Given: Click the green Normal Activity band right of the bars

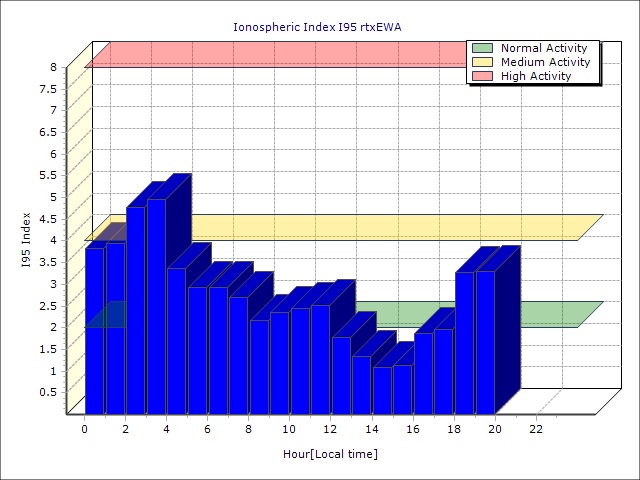Looking at the screenshot, I should coord(550,314).
